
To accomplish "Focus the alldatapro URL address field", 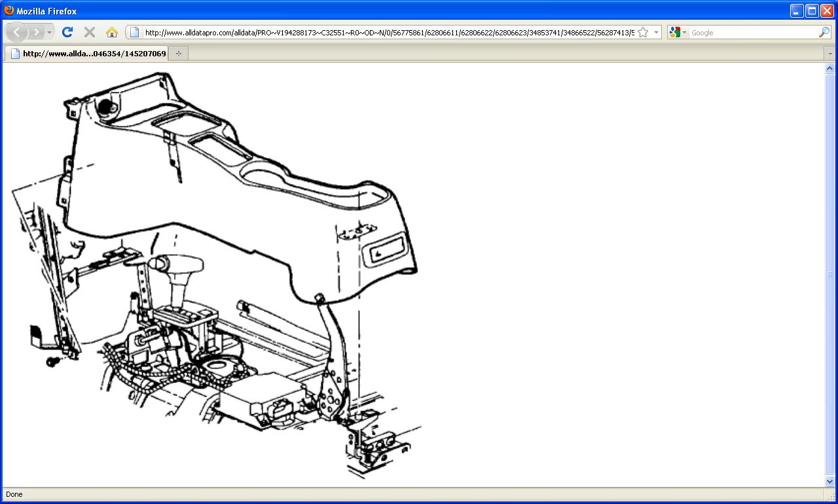I will pyautogui.click(x=389, y=32).
